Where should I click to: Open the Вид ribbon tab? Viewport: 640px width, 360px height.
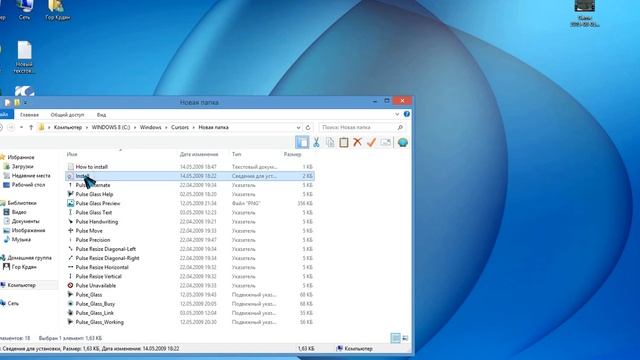[101, 115]
